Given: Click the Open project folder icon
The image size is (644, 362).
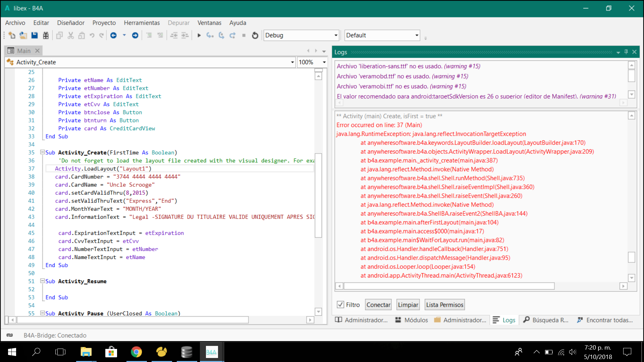Looking at the screenshot, I should pos(23,35).
